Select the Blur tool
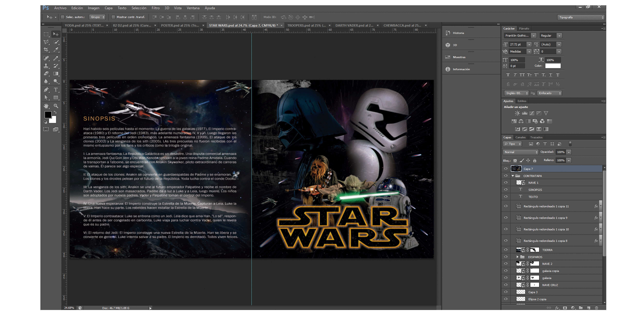The width and height of the screenshot is (644, 315). (46, 81)
